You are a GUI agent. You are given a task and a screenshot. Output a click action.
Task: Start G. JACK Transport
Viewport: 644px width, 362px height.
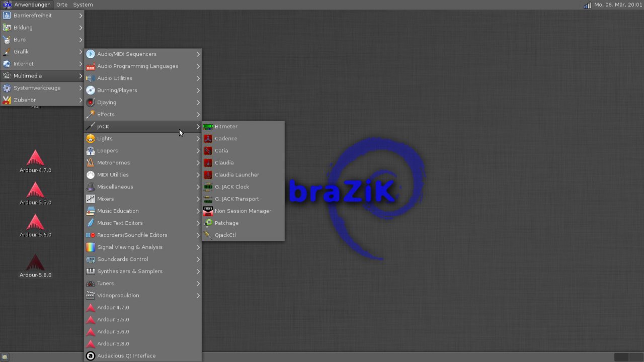point(243,199)
